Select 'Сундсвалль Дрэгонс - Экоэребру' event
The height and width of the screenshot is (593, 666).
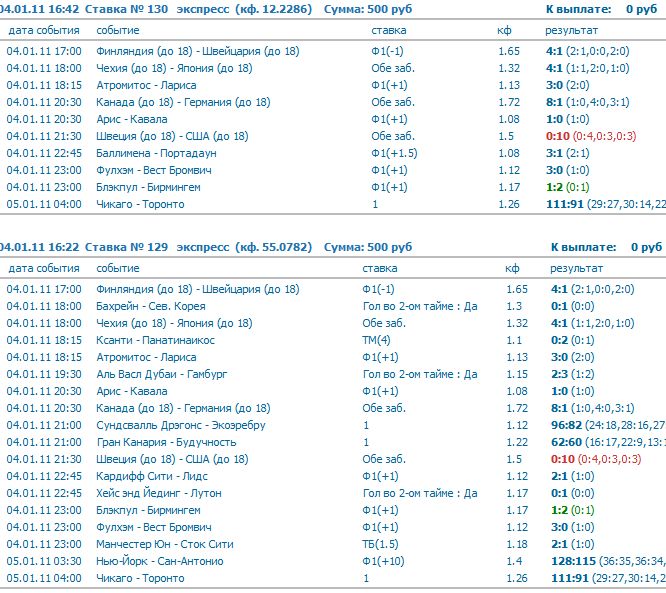click(x=181, y=425)
